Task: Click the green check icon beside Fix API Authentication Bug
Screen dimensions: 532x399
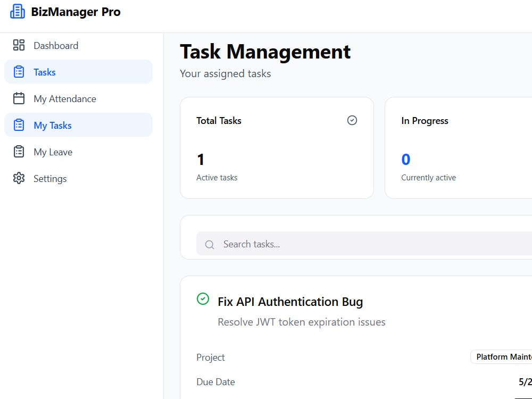Action: click(203, 299)
